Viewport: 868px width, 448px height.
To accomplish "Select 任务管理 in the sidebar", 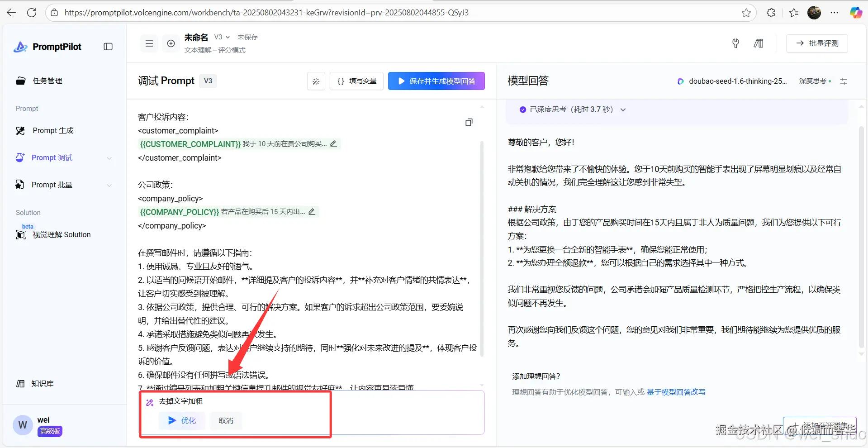I will pyautogui.click(x=47, y=81).
